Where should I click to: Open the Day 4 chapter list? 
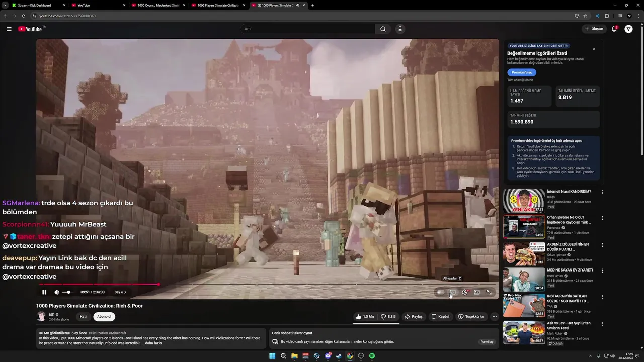coord(120,292)
